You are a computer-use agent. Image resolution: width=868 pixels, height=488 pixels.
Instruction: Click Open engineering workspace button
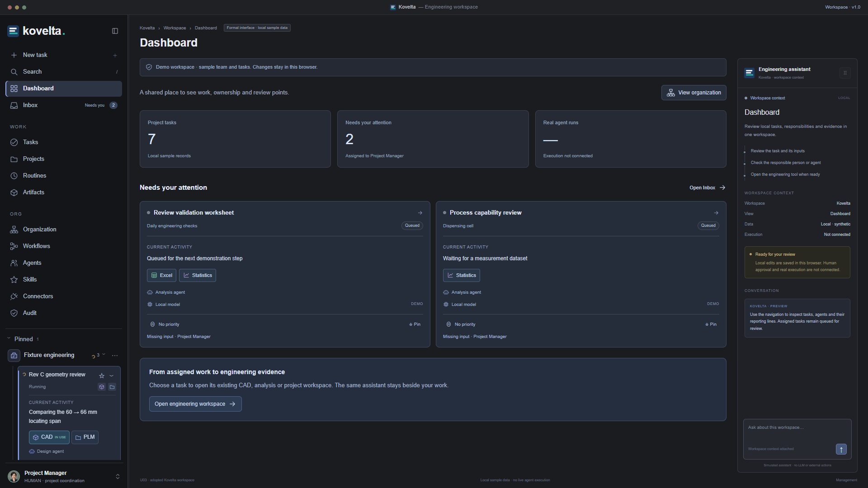coord(195,404)
